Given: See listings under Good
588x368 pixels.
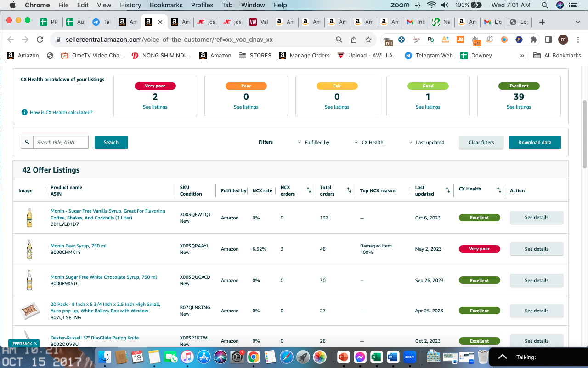Looking at the screenshot, I should [428, 107].
